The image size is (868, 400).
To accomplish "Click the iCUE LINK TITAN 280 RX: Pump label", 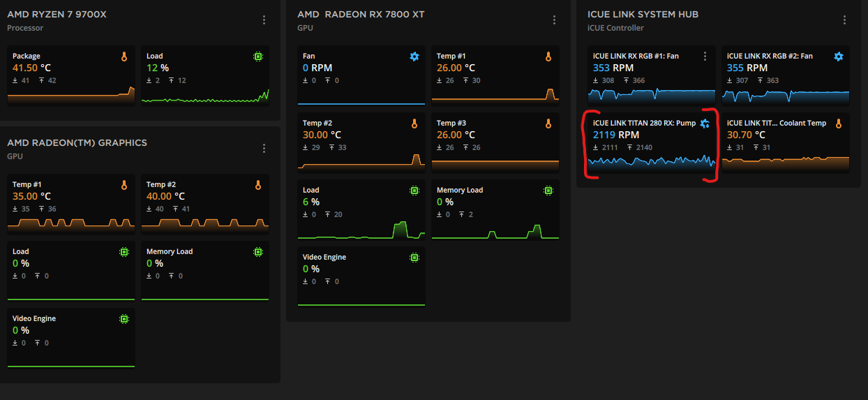I will click(645, 123).
